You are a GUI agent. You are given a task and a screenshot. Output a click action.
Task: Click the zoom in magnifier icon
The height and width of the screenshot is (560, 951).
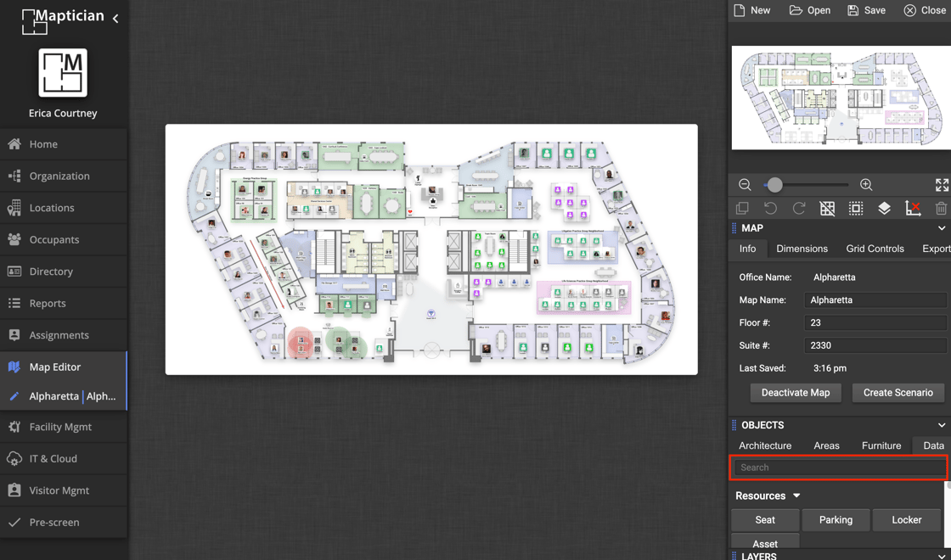866,185
